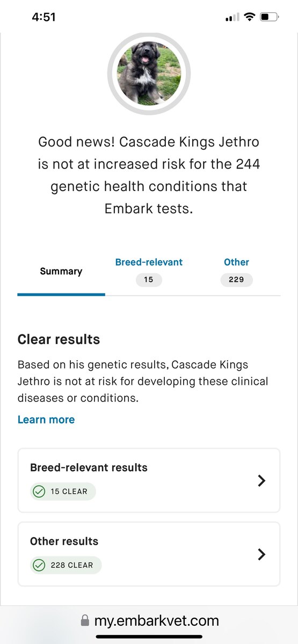Viewport: 298px width, 644px height.
Task: Expand Breed-relevant results chevron arrow
Action: [x=261, y=481]
